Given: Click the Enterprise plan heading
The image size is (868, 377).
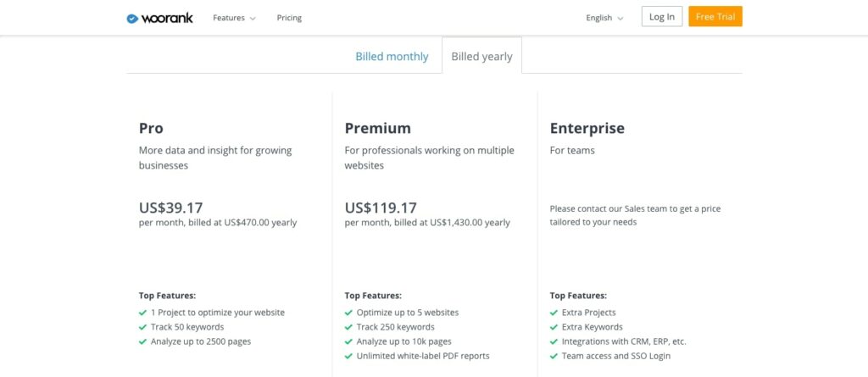Looking at the screenshot, I should pyautogui.click(x=587, y=129).
